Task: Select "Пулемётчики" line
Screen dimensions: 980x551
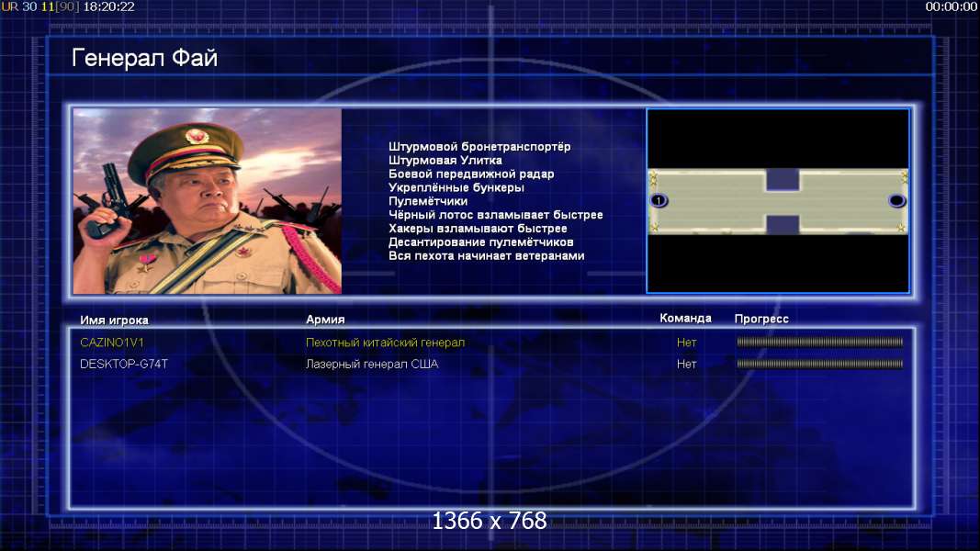Action: 427,201
